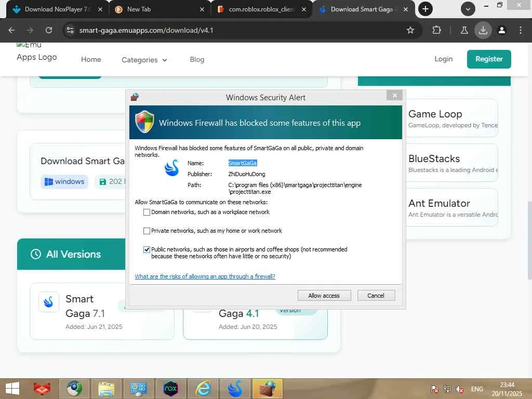Open site information icon in address bar
Viewport: 532px width, 399px height.
tap(70, 30)
